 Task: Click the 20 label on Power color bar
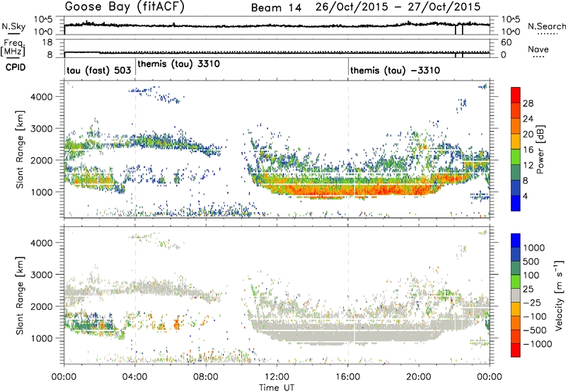(528, 134)
